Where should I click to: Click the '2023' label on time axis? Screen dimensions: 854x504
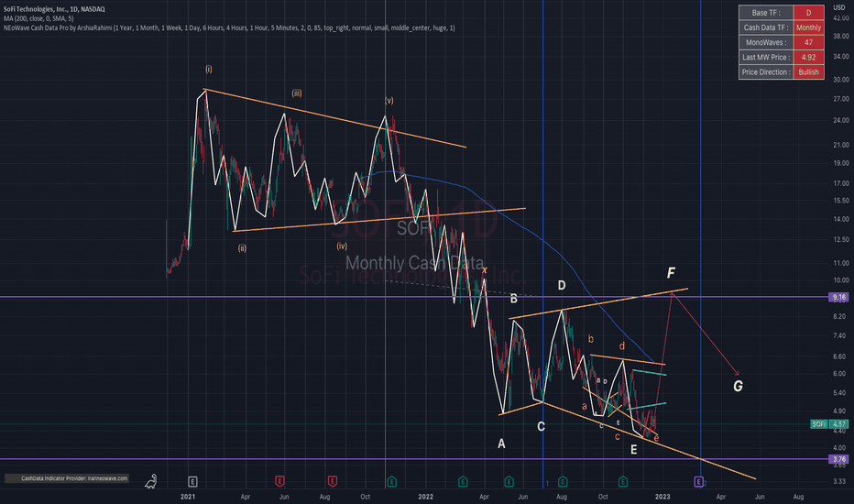662,497
